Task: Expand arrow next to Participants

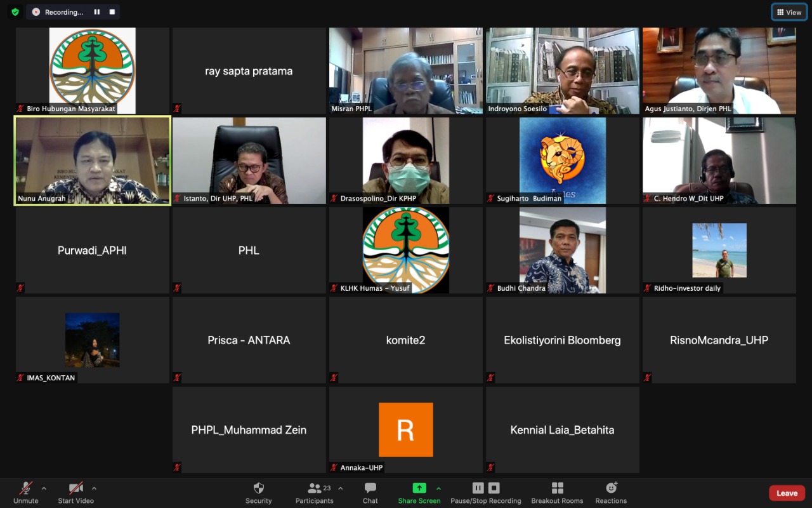Action: [341, 488]
